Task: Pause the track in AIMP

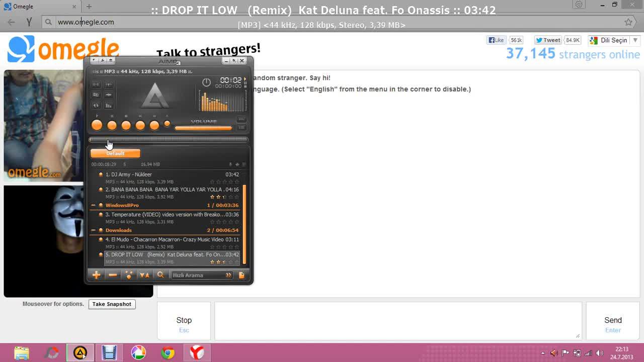Action: [x=112, y=125]
